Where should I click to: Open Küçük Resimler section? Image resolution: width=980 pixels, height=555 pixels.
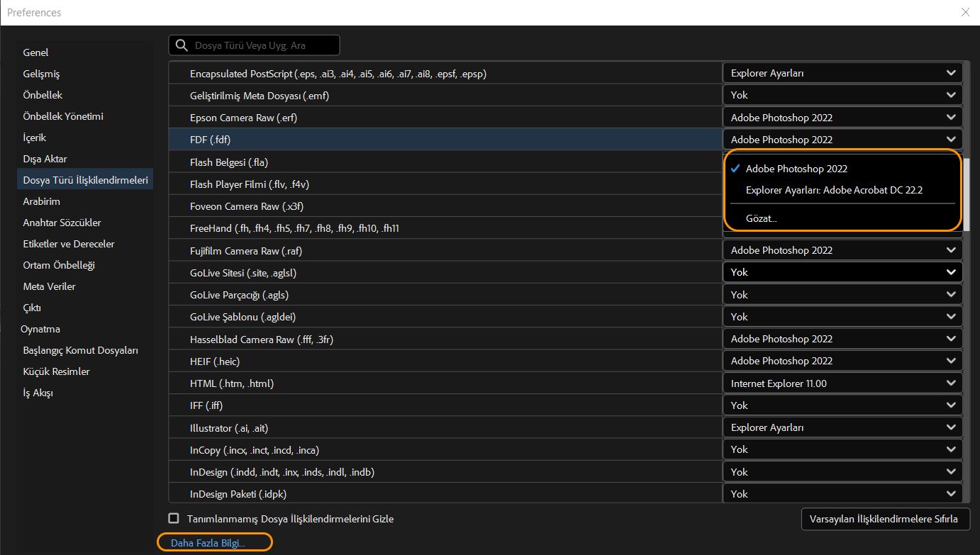click(x=56, y=371)
